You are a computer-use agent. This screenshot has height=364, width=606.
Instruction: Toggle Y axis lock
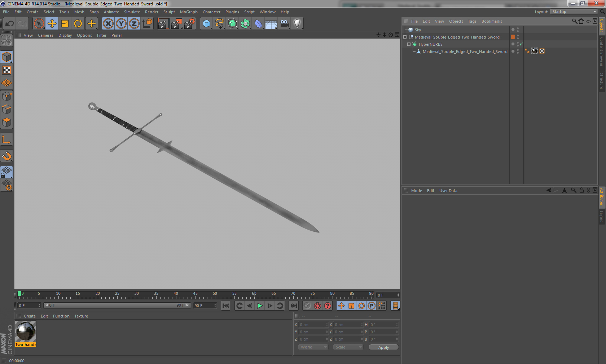click(121, 24)
